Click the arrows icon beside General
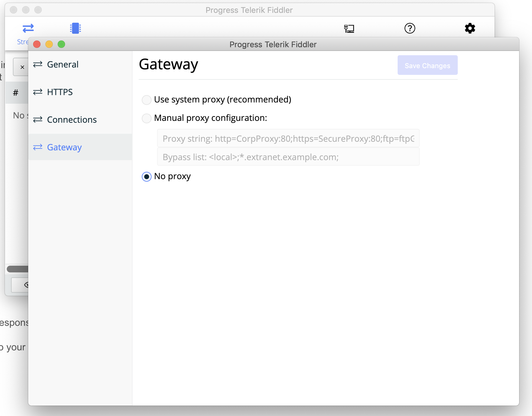 tap(38, 64)
